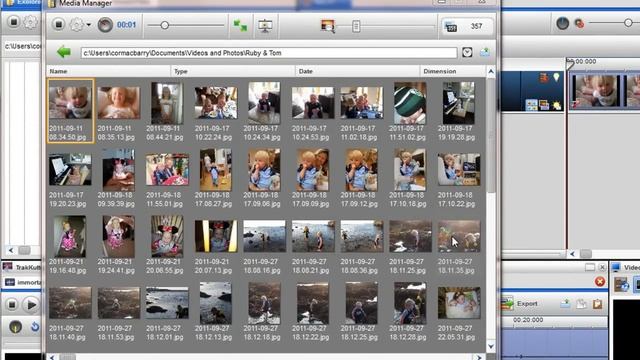Sort files by Date column
Image resolution: width=640 pixels, height=360 pixels.
tap(357, 71)
